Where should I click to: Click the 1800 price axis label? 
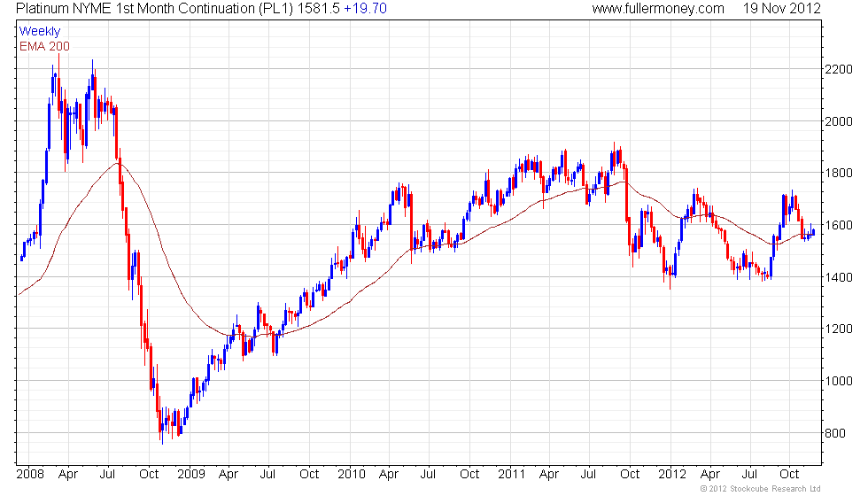pos(839,173)
